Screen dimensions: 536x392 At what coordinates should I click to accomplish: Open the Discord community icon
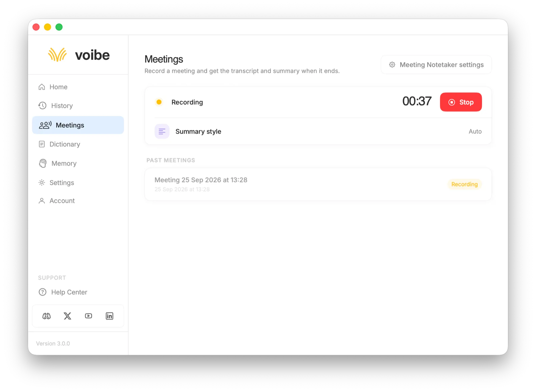(x=46, y=316)
